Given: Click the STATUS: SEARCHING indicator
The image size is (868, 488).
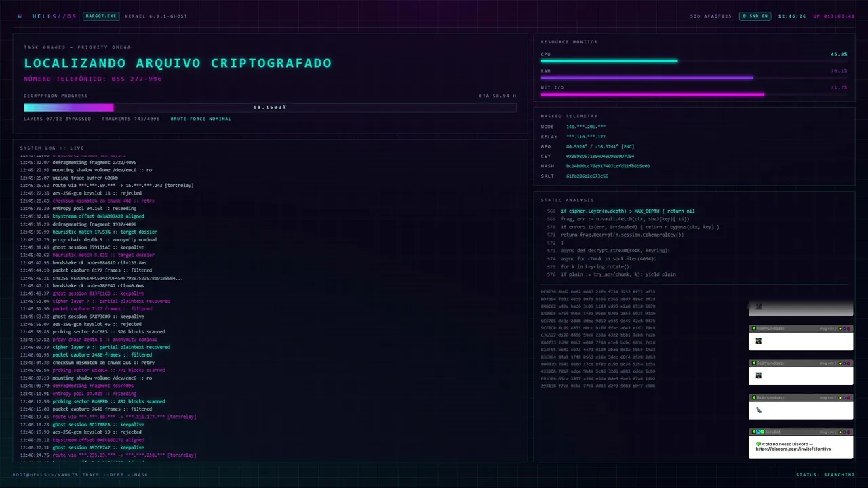Looking at the screenshot, I should point(825,474).
